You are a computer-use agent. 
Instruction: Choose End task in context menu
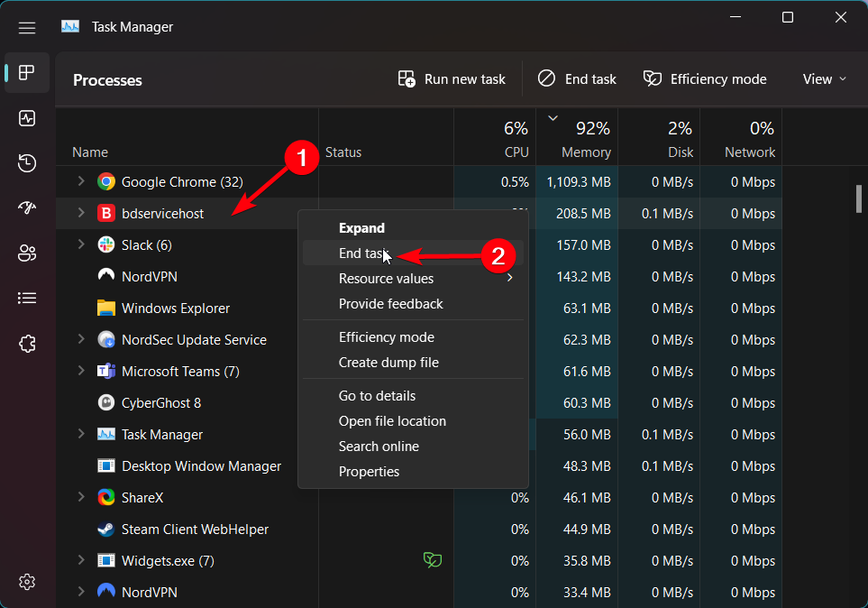tap(362, 253)
